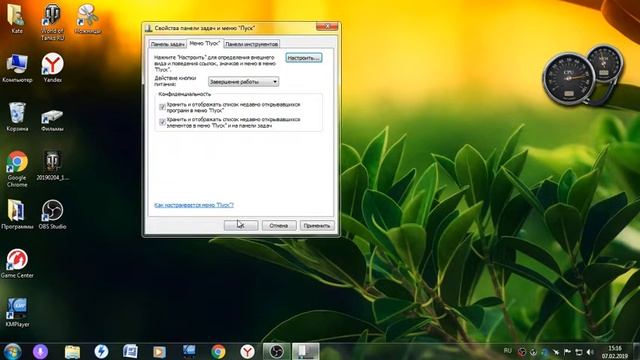Viewport: 640px width, 360px height.
Task: Select the Меню "Пуск" tab
Action: pyautogui.click(x=205, y=43)
